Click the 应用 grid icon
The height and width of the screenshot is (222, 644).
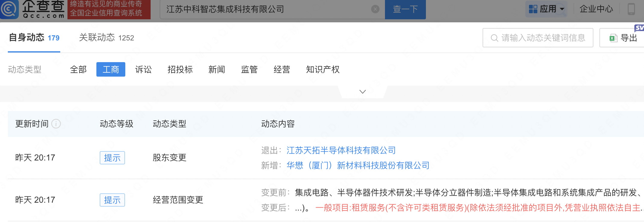(533, 9)
